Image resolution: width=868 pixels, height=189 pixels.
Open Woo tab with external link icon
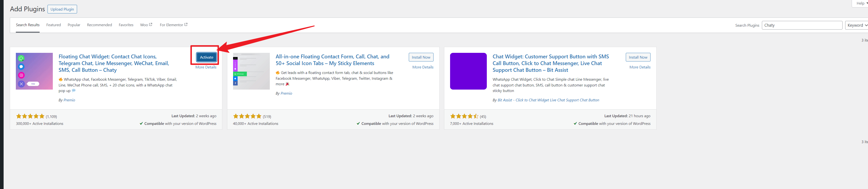tap(146, 25)
